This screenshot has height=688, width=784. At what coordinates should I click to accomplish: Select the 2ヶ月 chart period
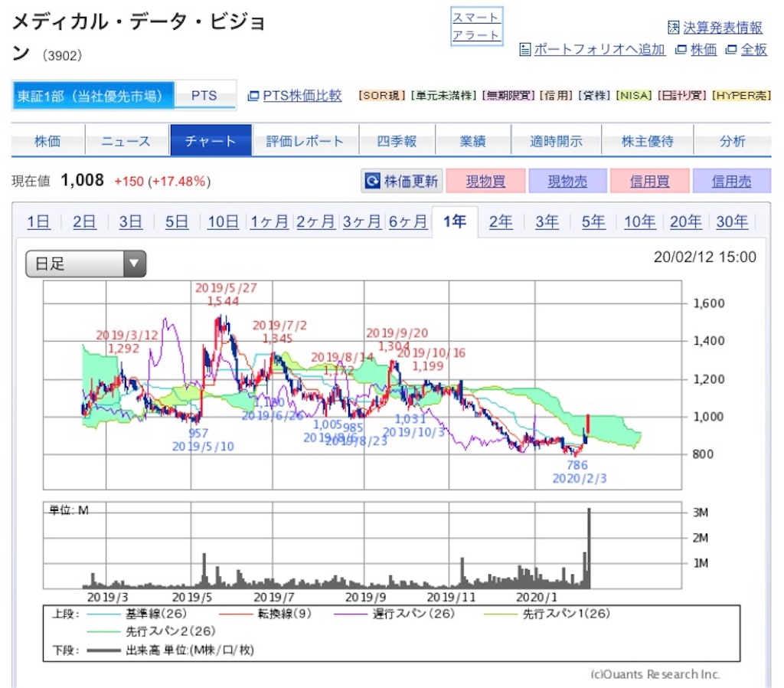pos(315,221)
